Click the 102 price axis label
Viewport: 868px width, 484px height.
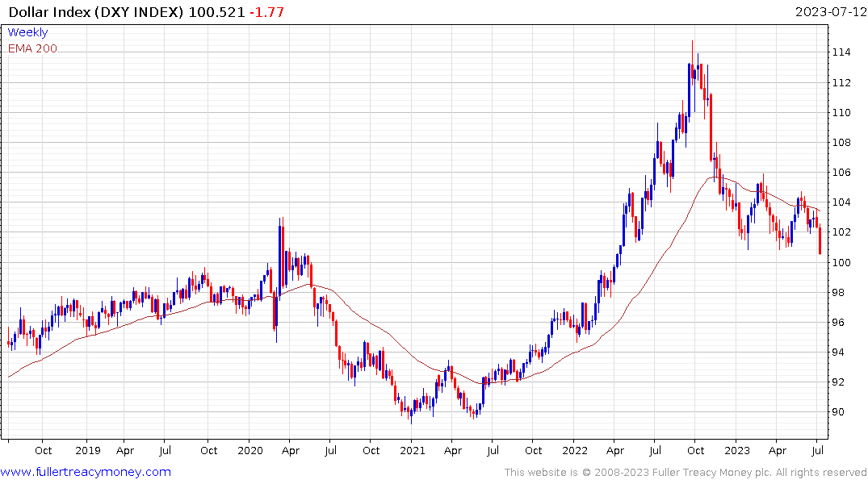point(841,232)
